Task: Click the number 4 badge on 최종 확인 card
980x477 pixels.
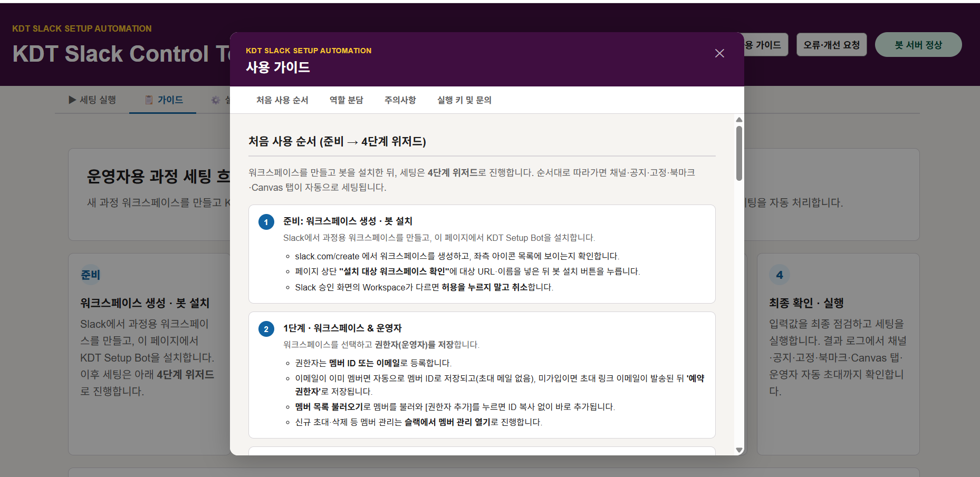Action: 779,275
